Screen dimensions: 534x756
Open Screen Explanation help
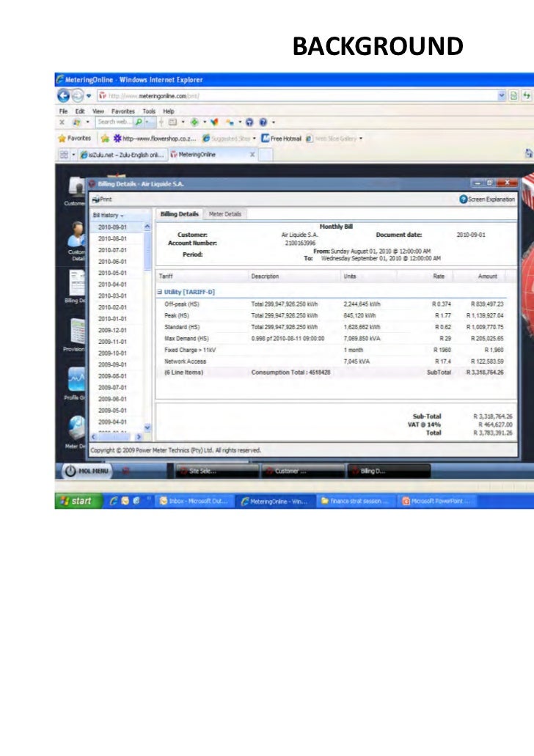(487, 199)
